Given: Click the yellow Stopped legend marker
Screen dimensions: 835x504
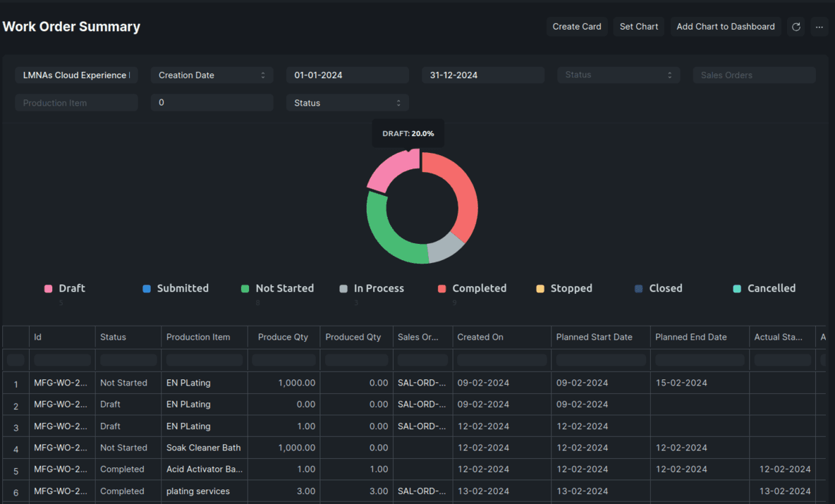Looking at the screenshot, I should click(540, 288).
